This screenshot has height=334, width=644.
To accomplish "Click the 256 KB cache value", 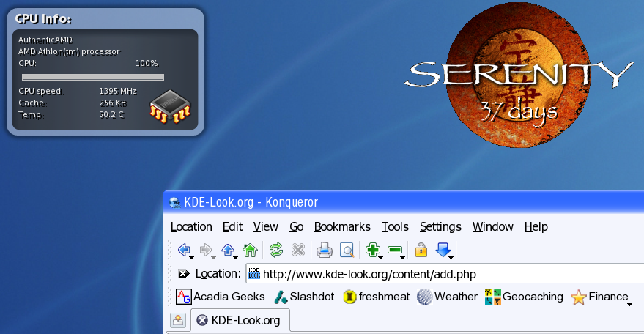I will (x=113, y=103).
